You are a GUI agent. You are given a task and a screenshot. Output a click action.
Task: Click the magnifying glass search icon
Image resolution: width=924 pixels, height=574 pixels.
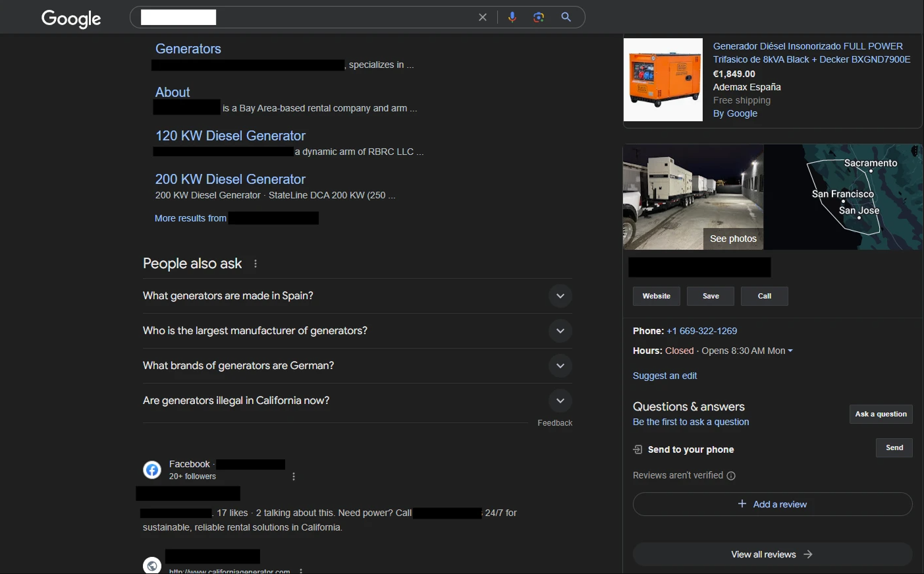(x=566, y=17)
